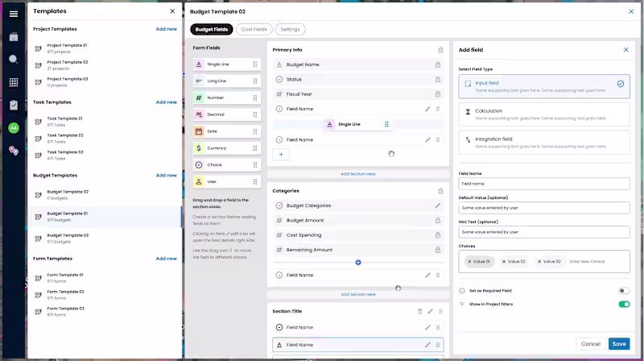Click the drag handle of Long Line form field
This screenshot has width=644, height=361.
tap(255, 81)
